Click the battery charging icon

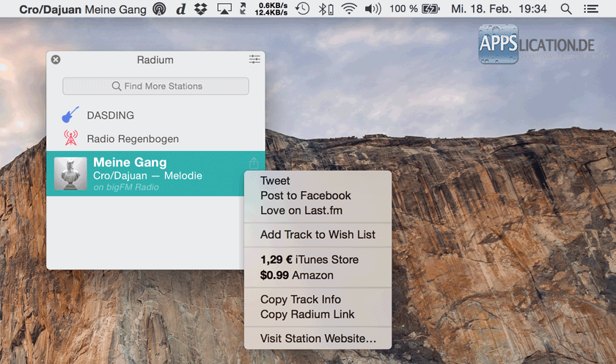coord(430,9)
